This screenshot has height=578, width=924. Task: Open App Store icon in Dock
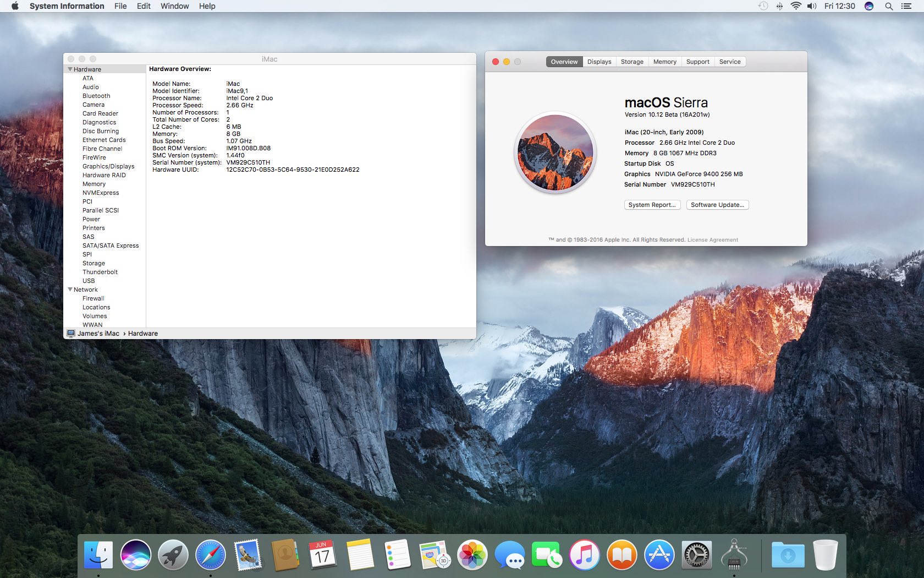[659, 554]
